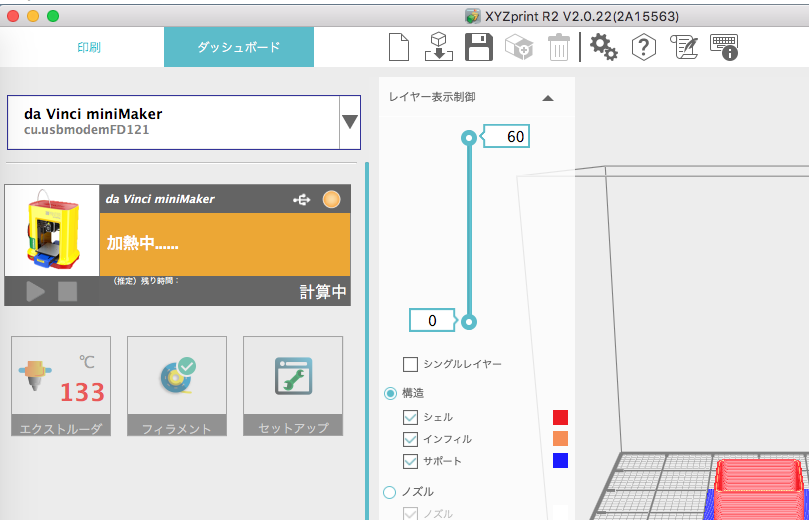Click the keyboard info icon
809x520 pixels.
point(724,47)
